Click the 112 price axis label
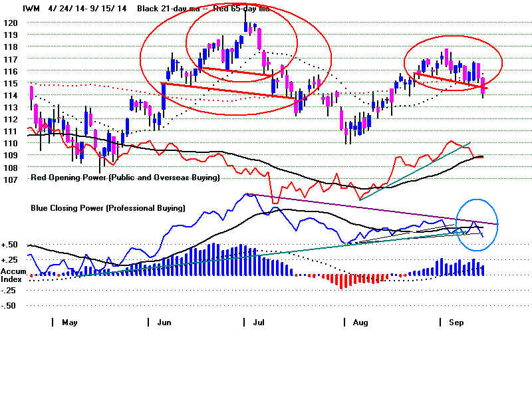 [10, 119]
